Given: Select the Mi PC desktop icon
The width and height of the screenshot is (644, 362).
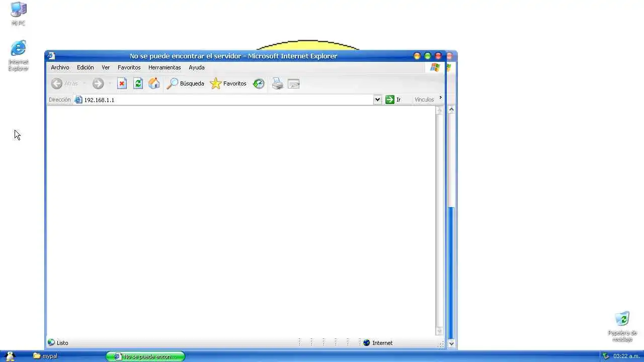Looking at the screenshot, I should pos(19,14).
